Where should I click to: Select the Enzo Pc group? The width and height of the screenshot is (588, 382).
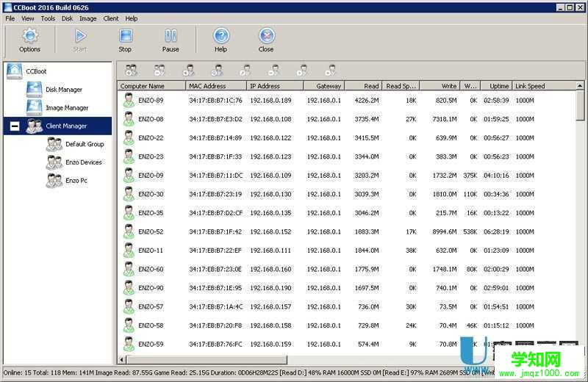click(76, 180)
